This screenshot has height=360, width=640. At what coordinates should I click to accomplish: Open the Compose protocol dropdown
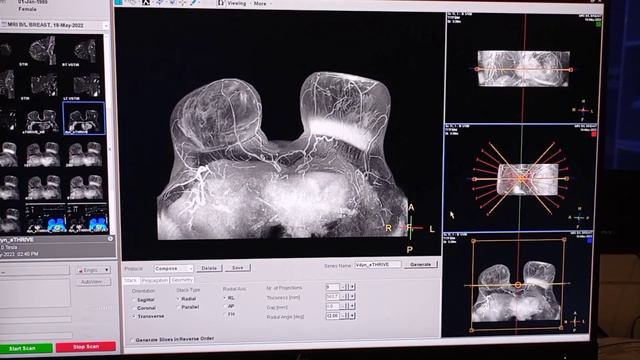[x=173, y=269]
